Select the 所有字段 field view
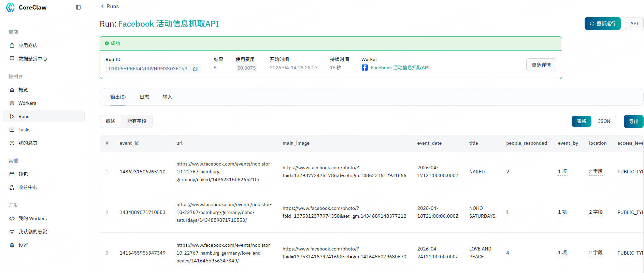The width and height of the screenshot is (644, 273). (137, 121)
